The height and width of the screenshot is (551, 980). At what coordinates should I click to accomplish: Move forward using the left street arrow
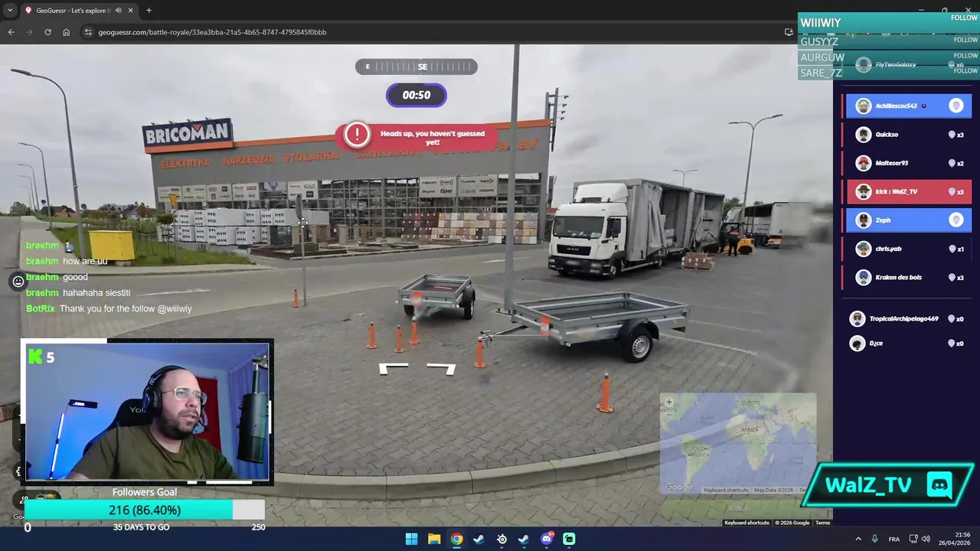pos(394,369)
